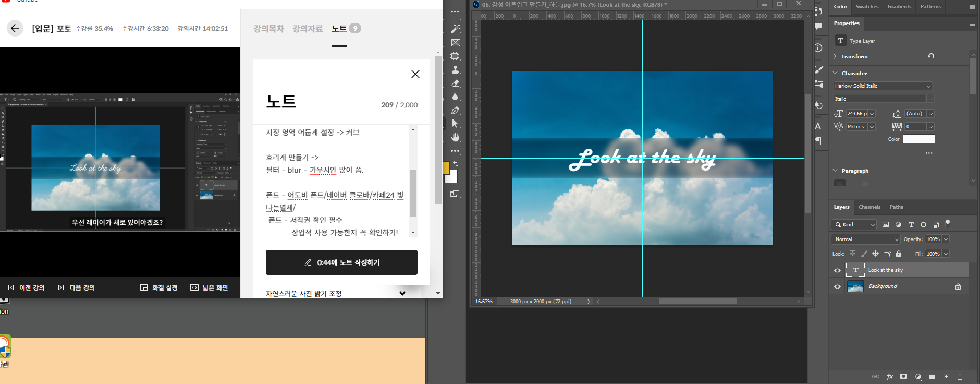The image size is (980, 384).
Task: Link layers icon in Layers panel
Action: coord(875,376)
